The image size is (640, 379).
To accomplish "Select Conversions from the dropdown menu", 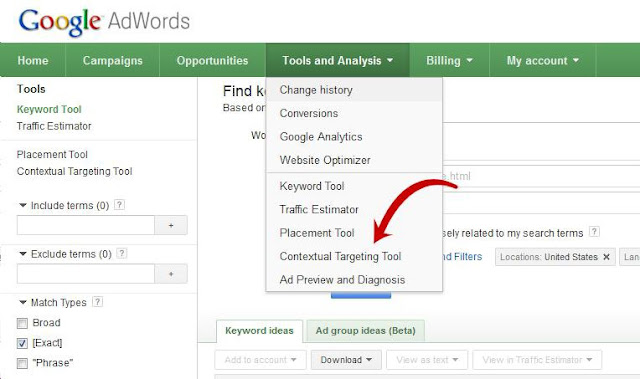I will pos(354,113).
